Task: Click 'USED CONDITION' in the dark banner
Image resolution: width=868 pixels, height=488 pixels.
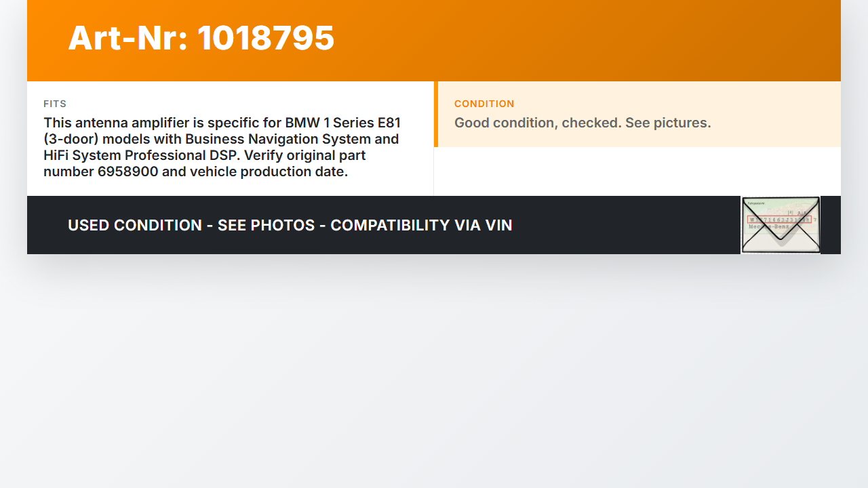Action: pos(135,225)
